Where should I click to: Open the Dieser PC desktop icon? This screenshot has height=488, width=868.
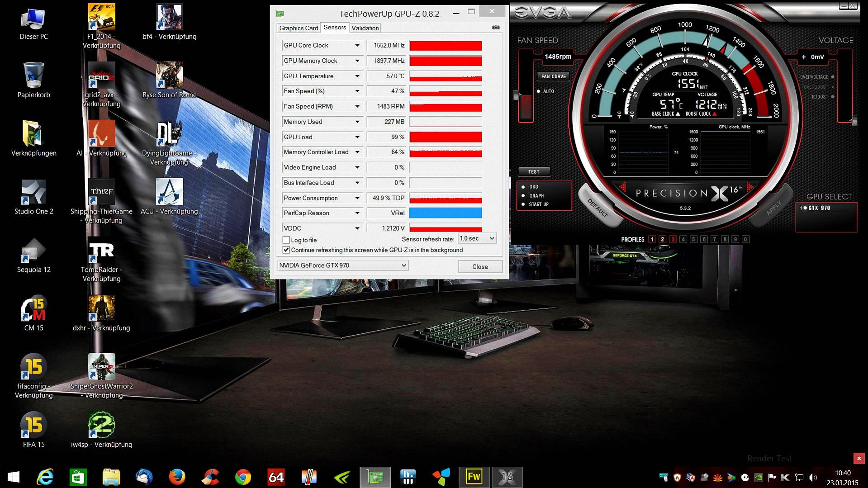[33, 18]
